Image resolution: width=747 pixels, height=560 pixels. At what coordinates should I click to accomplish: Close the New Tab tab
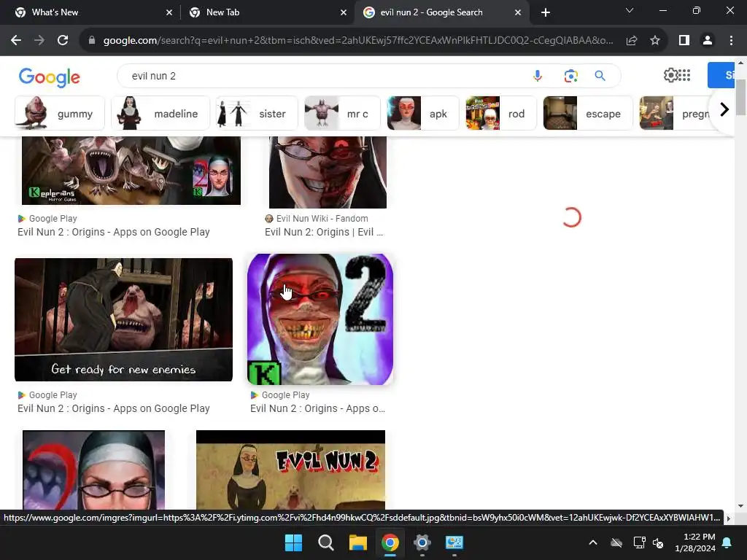pos(344,12)
